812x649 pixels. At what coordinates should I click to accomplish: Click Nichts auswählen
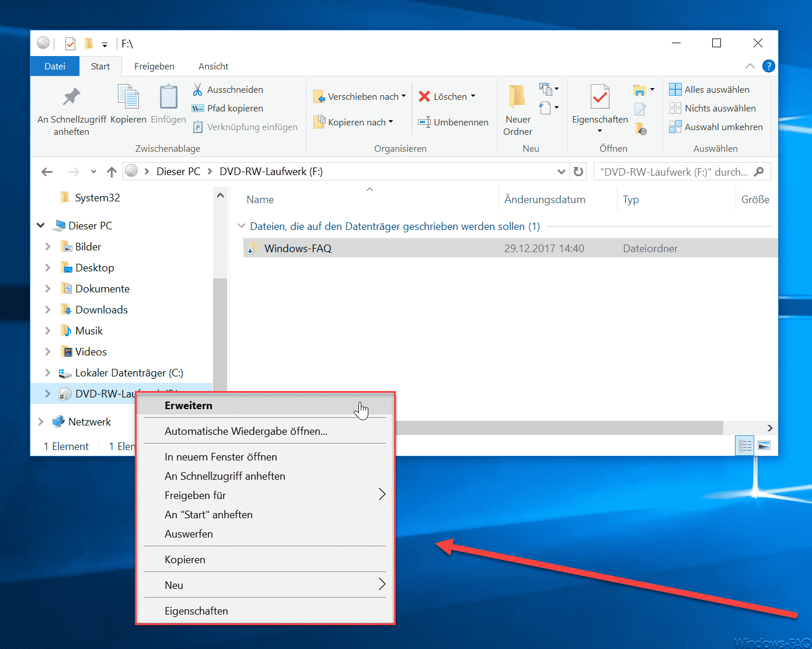click(x=712, y=108)
